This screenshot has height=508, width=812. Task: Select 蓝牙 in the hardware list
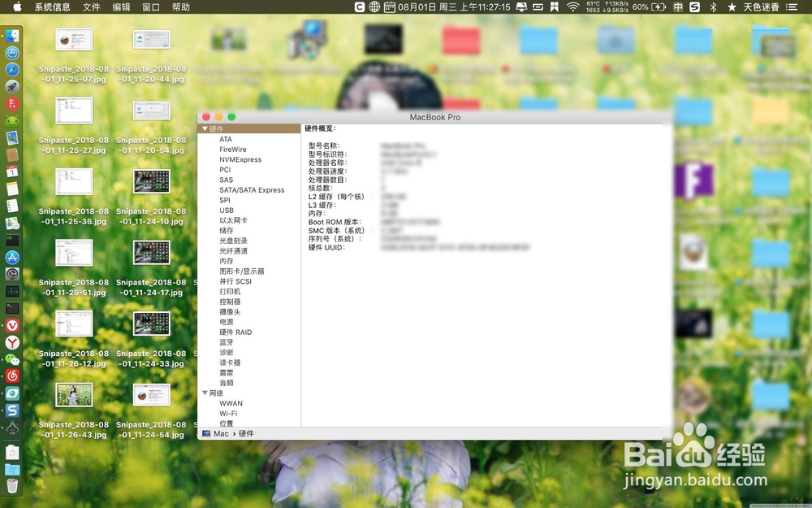(227, 342)
